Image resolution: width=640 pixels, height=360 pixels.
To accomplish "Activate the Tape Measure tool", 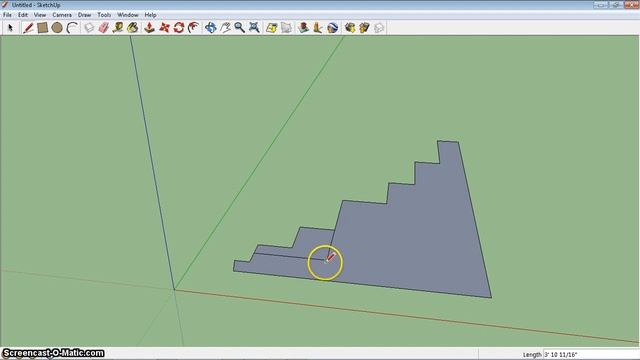I will (x=118, y=28).
